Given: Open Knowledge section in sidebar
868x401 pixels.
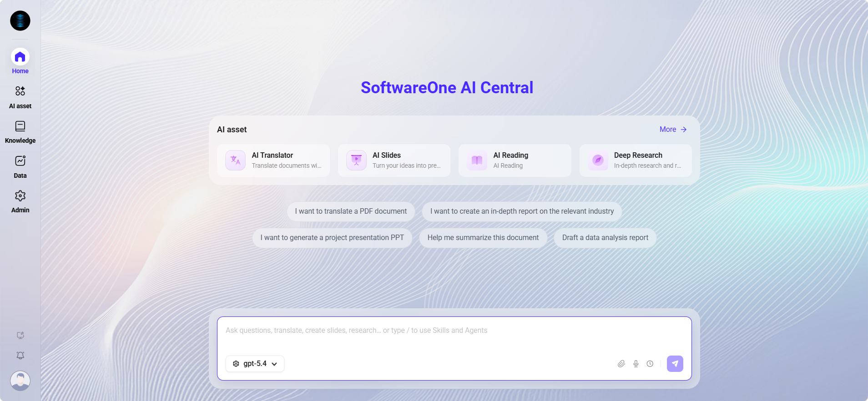Looking at the screenshot, I should (x=20, y=132).
